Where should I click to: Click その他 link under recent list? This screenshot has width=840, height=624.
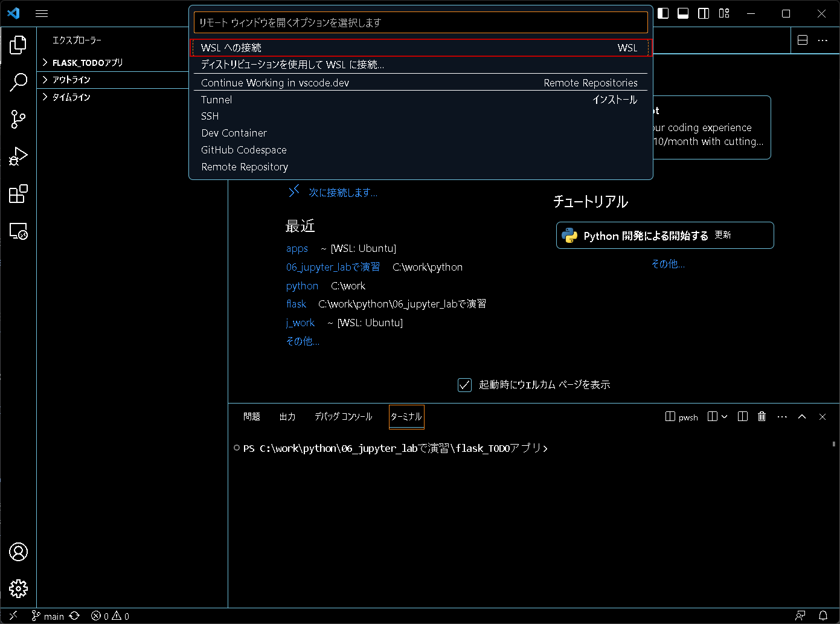(303, 341)
